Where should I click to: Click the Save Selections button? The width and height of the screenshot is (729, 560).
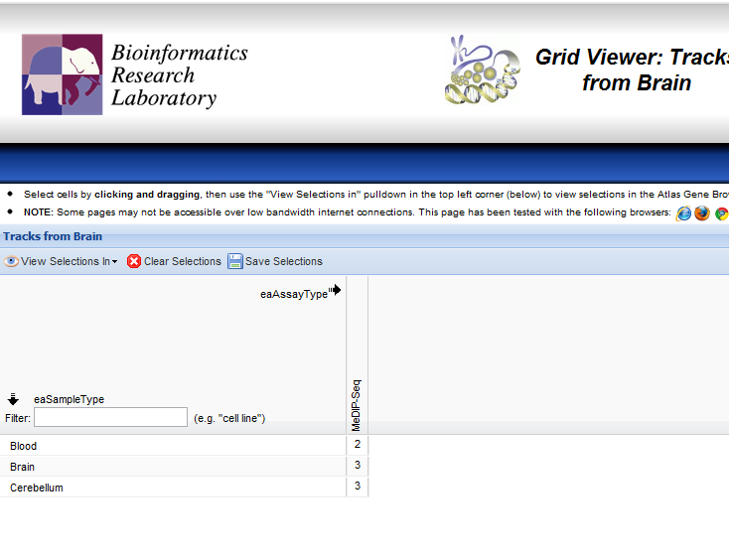pyautogui.click(x=283, y=261)
